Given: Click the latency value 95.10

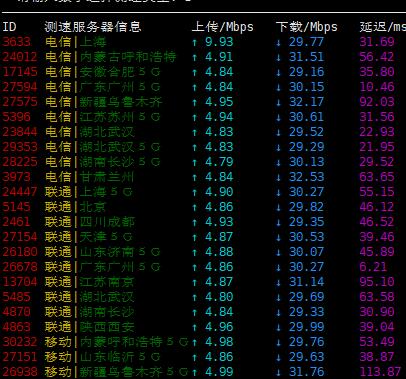Looking at the screenshot, I should [377, 282].
